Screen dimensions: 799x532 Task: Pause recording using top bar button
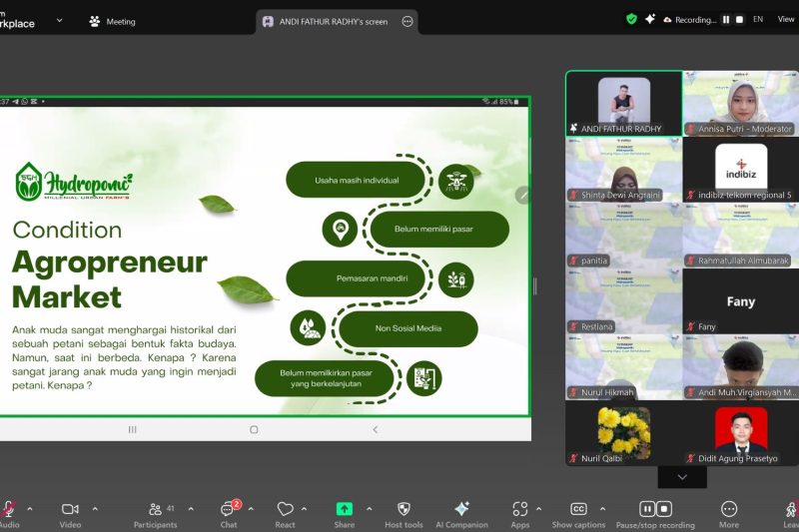point(726,20)
